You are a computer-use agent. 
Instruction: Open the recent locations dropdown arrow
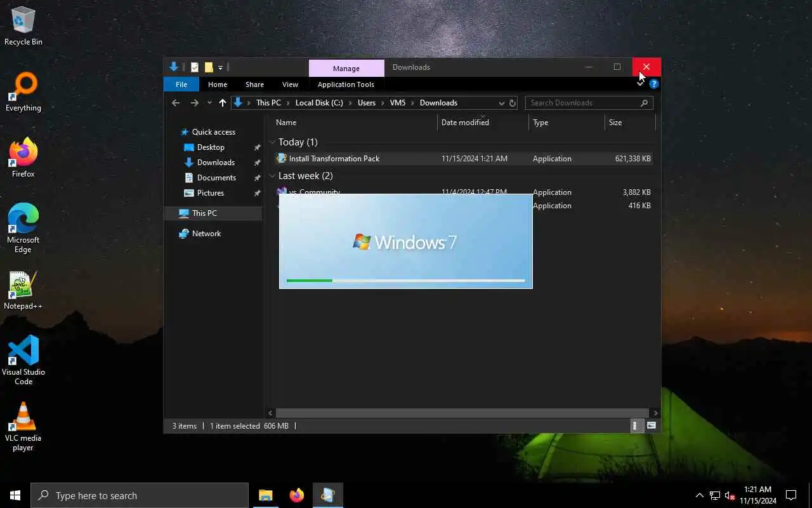(209, 103)
